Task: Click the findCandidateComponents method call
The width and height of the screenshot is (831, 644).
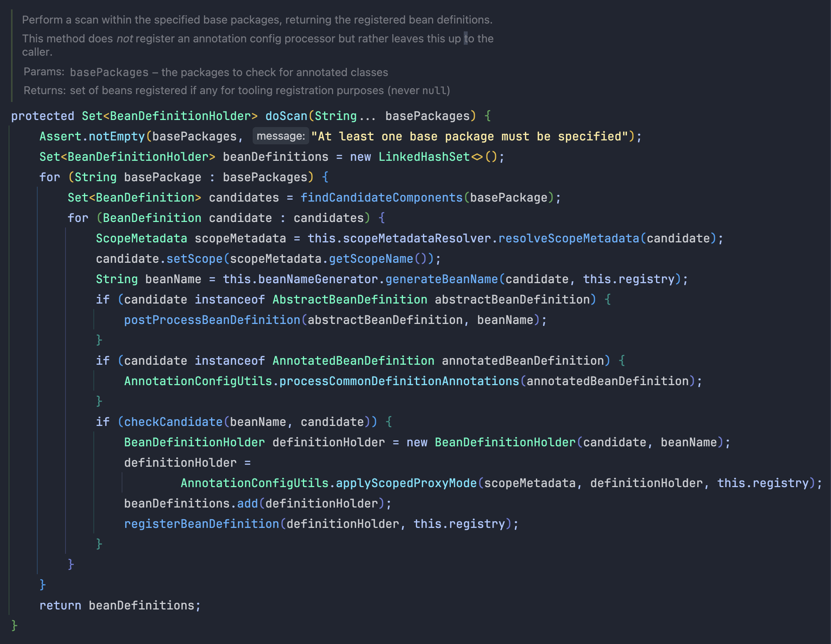Action: 381,198
